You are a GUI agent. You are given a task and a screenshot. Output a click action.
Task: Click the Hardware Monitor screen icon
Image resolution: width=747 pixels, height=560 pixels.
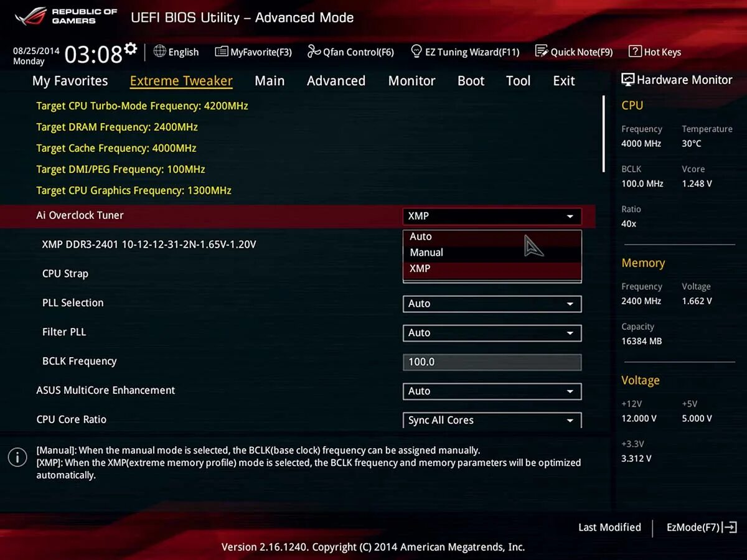point(627,80)
